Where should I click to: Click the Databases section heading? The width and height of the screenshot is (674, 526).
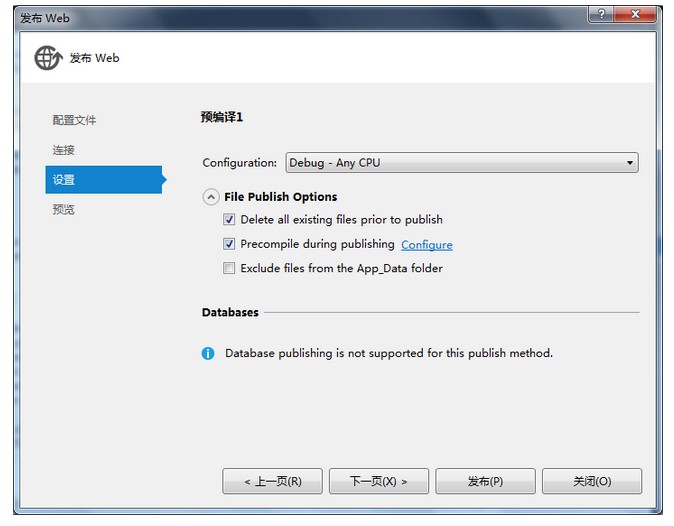pyautogui.click(x=230, y=312)
